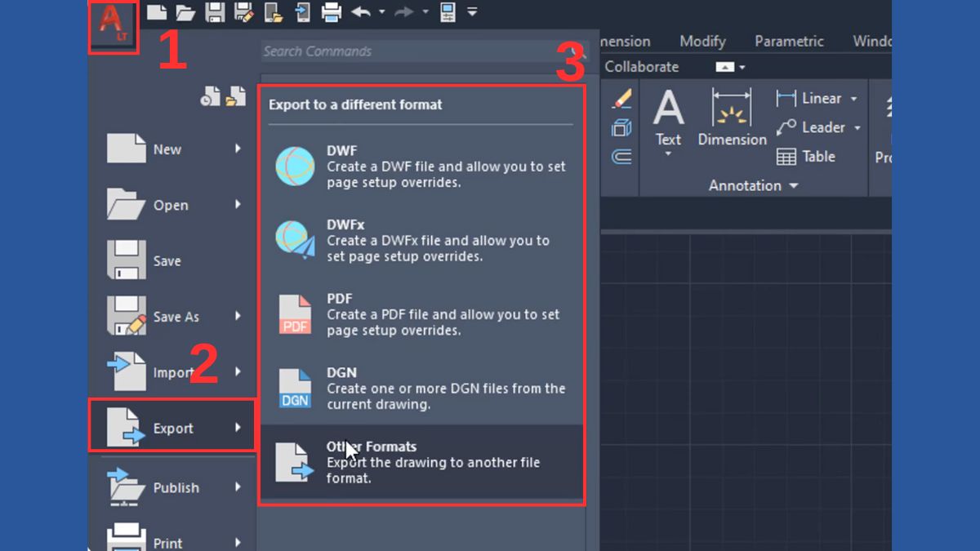Show open documents icon in application menu

(x=236, y=96)
